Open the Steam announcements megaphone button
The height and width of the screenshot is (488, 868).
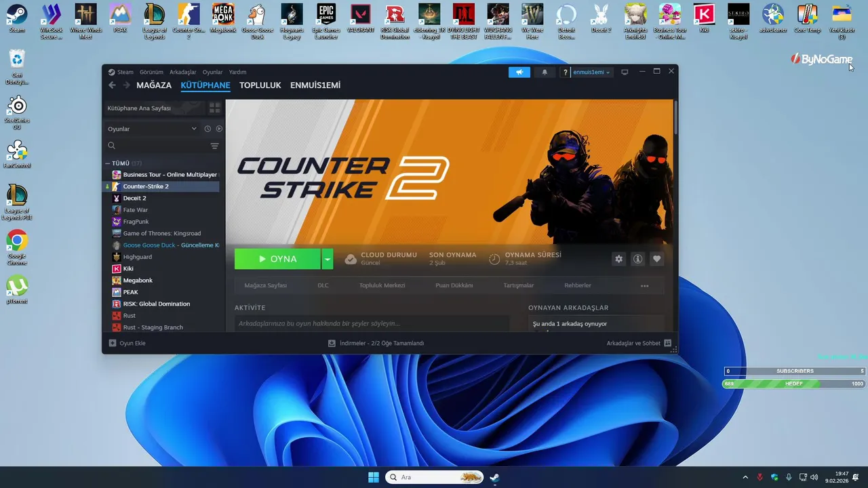click(519, 72)
